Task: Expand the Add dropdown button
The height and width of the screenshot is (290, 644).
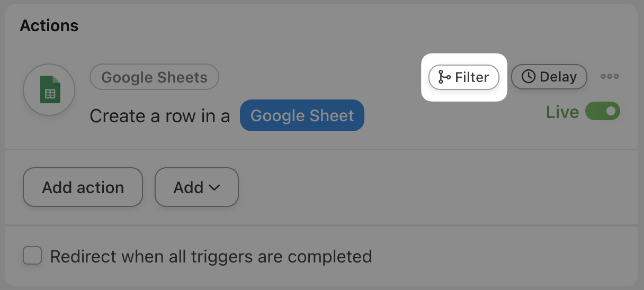Action: [x=196, y=187]
